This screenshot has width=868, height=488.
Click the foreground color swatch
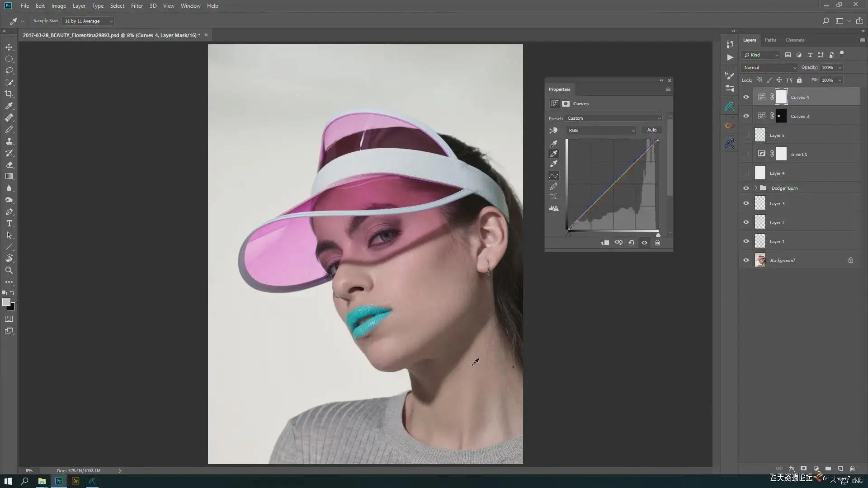pyautogui.click(x=6, y=302)
